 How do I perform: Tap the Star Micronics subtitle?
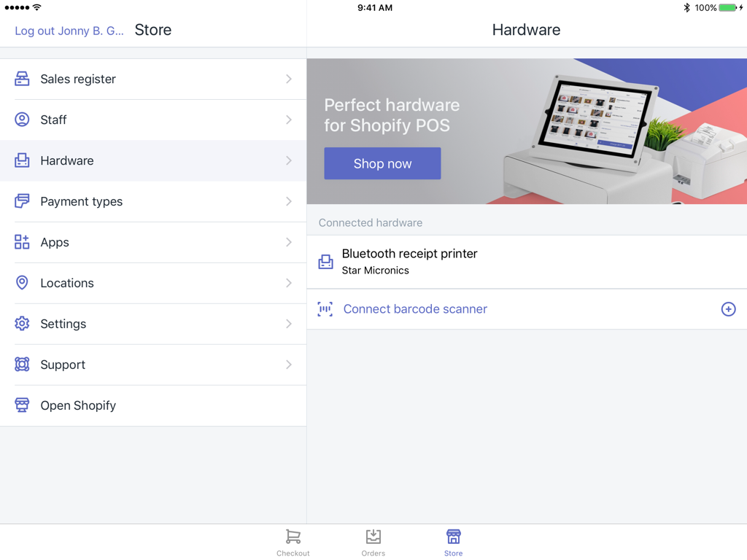tap(376, 271)
